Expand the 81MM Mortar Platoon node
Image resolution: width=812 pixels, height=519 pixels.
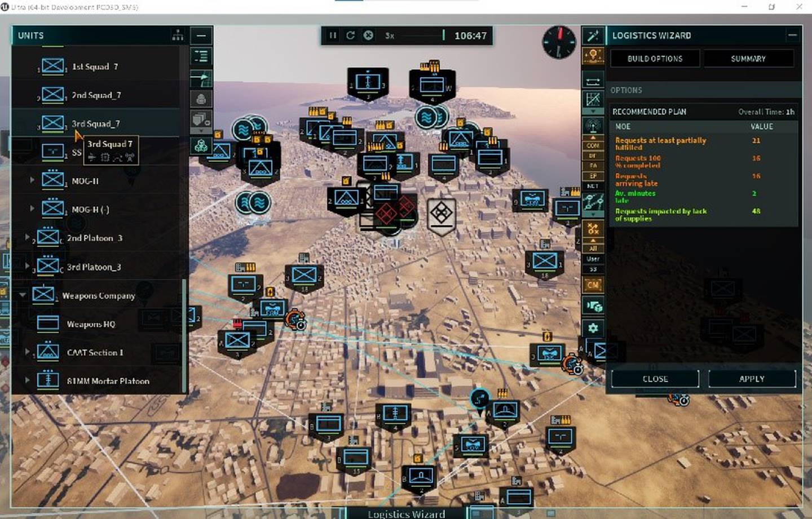27,380
